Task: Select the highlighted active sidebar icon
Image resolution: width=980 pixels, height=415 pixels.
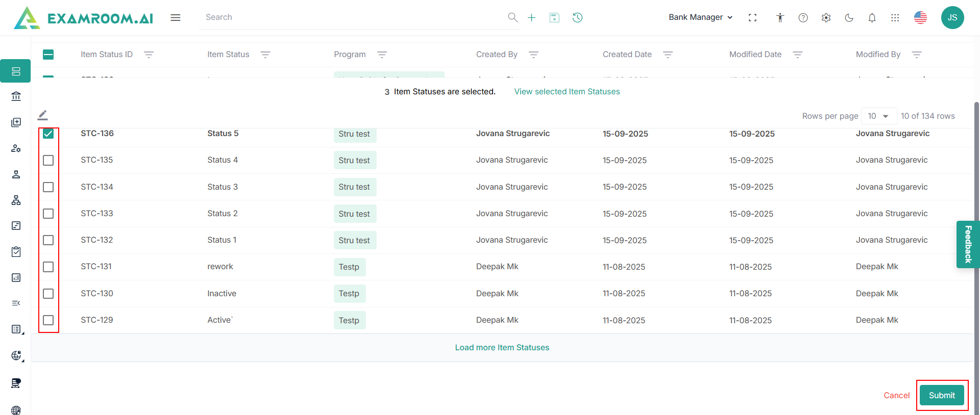Action: pos(15,71)
